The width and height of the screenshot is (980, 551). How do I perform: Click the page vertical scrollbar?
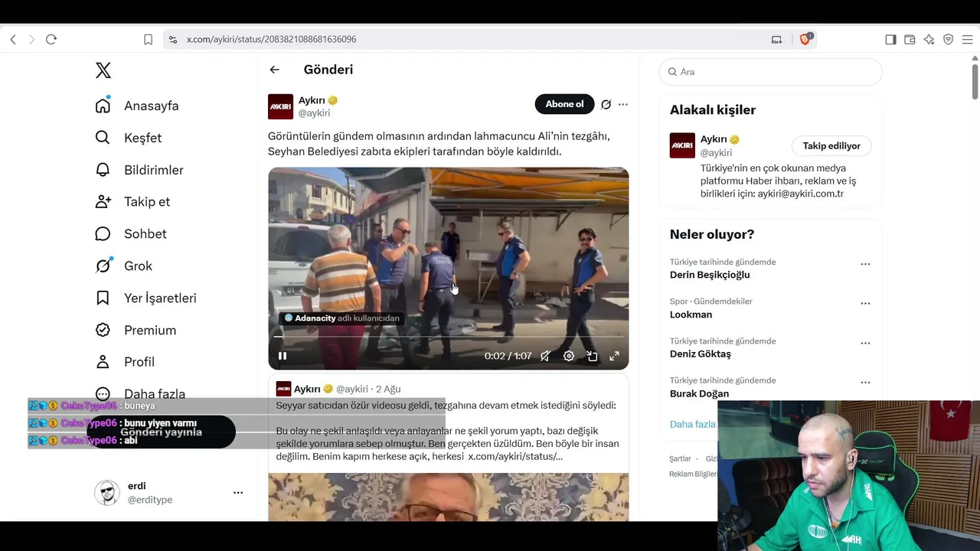pyautogui.click(x=975, y=80)
